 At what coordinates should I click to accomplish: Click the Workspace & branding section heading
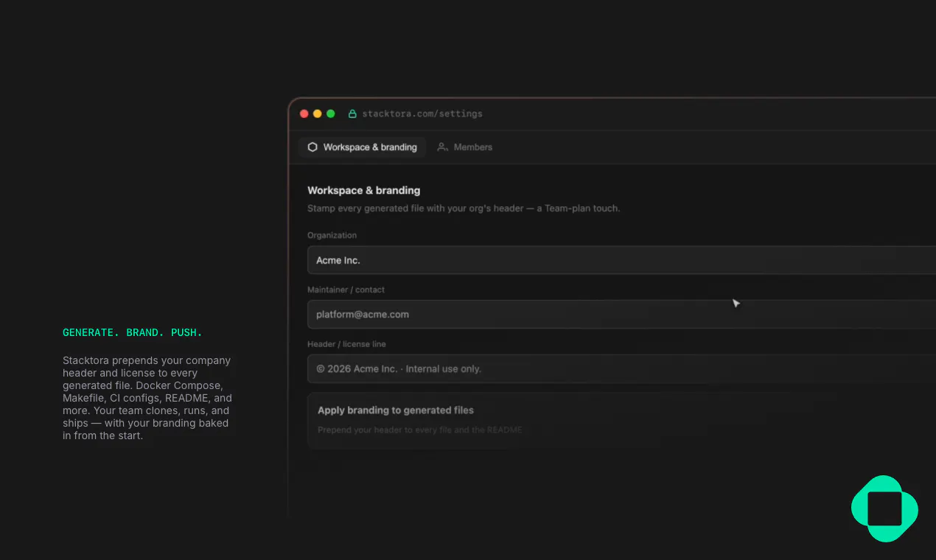coord(364,190)
